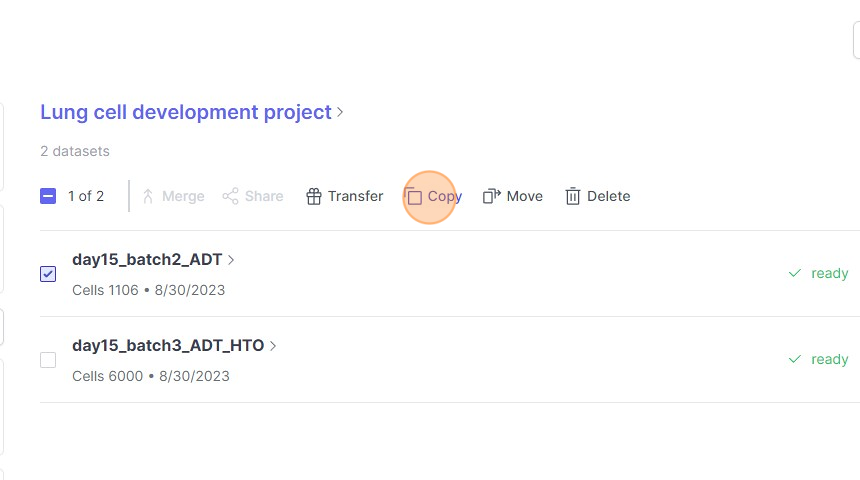860x480 pixels.
Task: Expand chevron beside day15_batch2_ADT
Action: (x=232, y=260)
